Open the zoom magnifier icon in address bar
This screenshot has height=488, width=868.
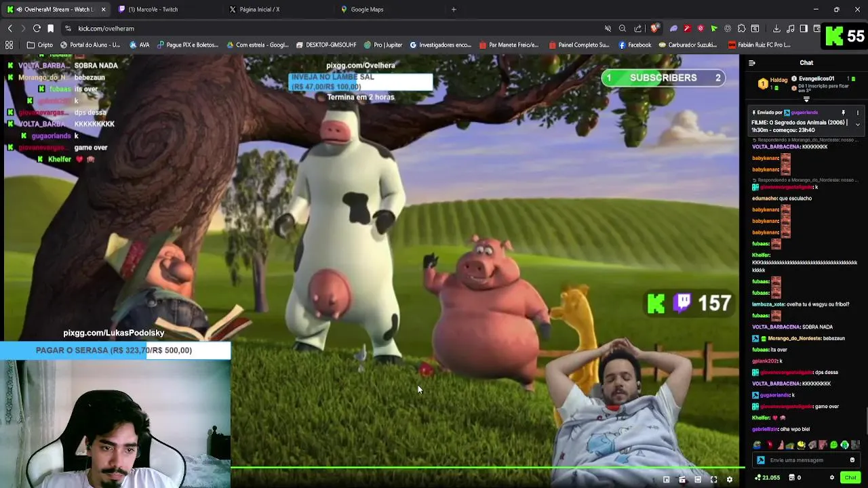point(622,28)
